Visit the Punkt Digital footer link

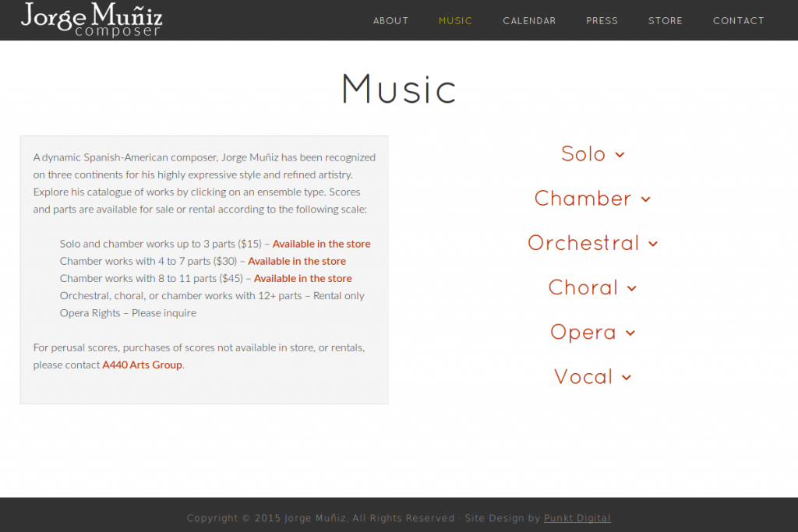point(577,518)
